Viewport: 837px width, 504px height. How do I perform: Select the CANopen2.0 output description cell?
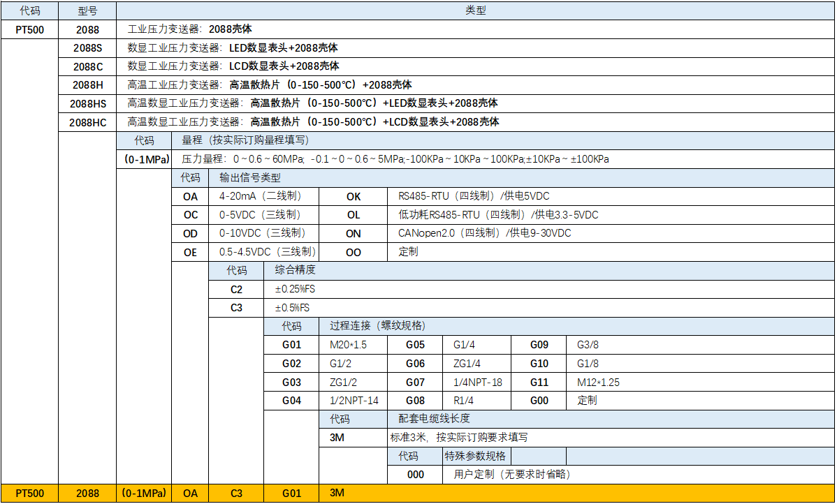tap(484, 233)
